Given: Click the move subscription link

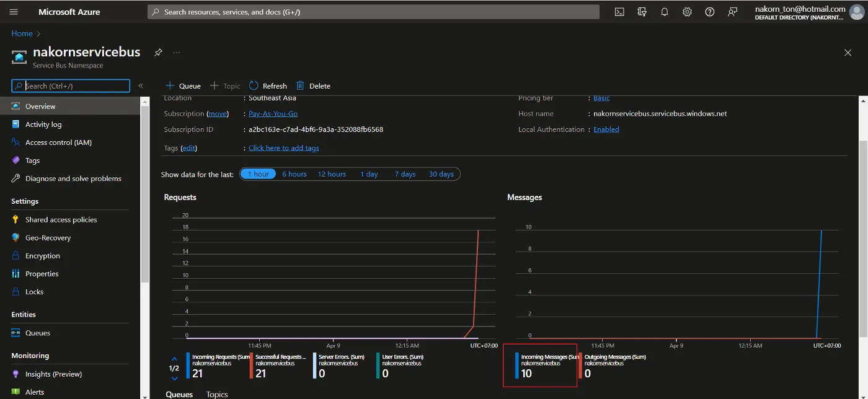Looking at the screenshot, I should coord(218,114).
